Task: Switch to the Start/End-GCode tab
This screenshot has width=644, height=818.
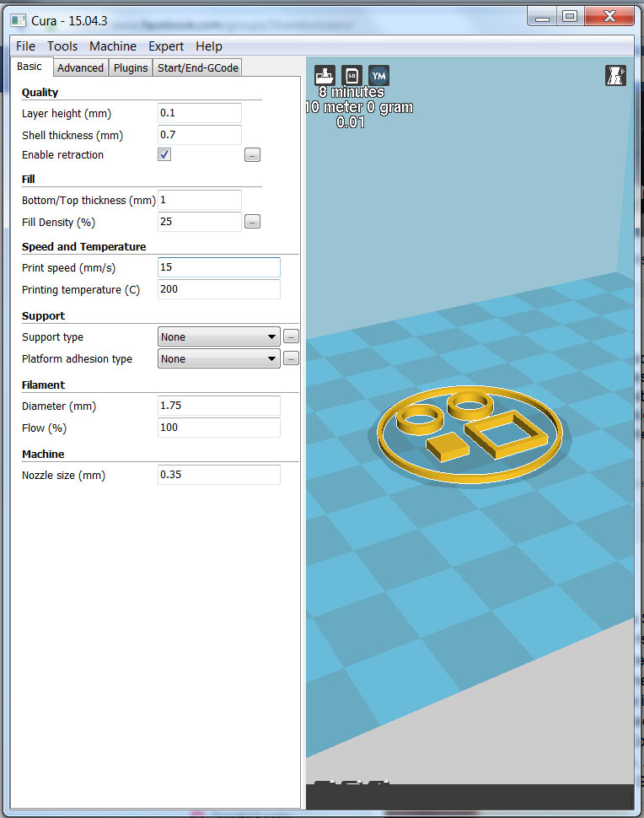Action: click(x=197, y=67)
